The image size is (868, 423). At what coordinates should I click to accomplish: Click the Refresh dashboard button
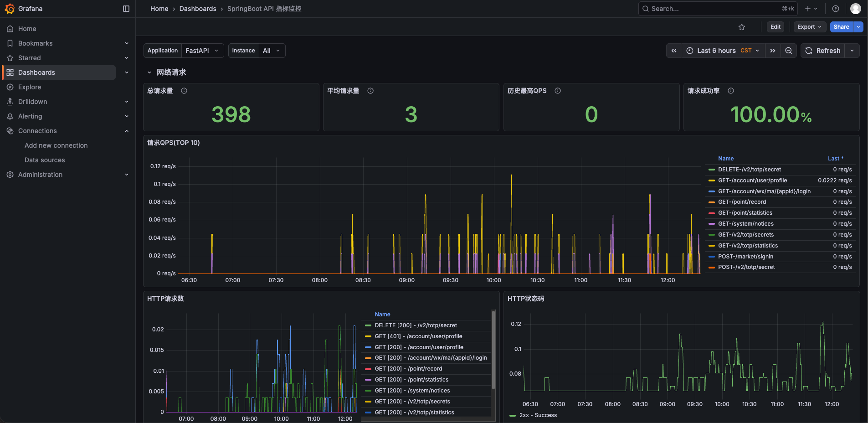point(822,51)
